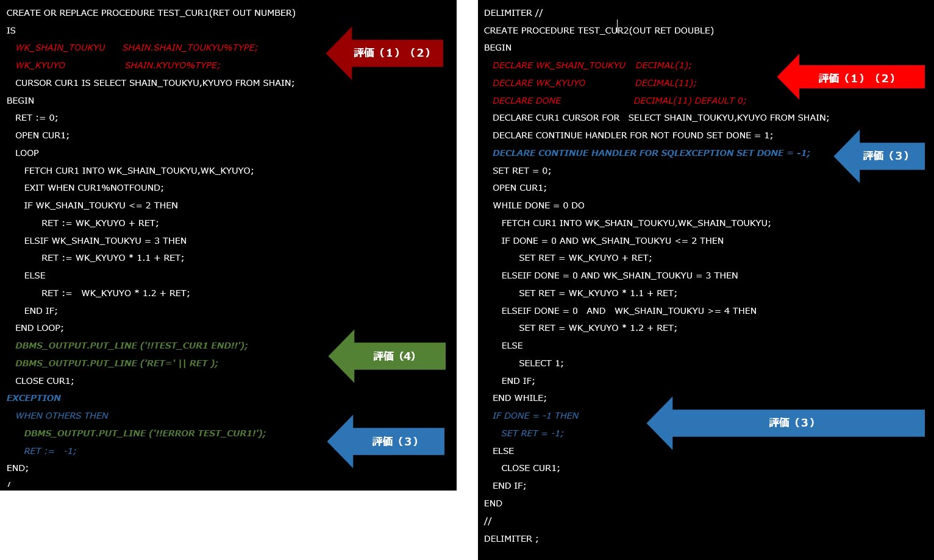Click the 'SET RET = 0;' line
Image resolution: width=934 pixels, height=560 pixels.
click(522, 171)
